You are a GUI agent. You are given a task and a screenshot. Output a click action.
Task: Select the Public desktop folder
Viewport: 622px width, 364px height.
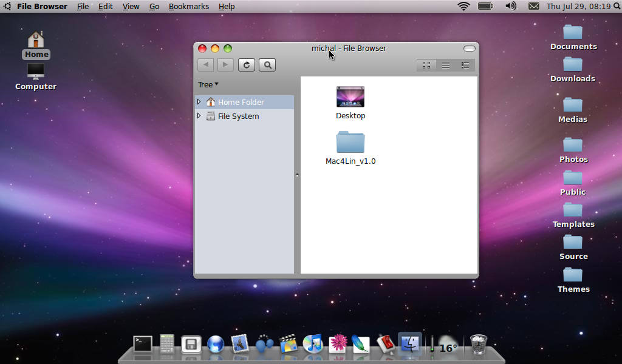[573, 183]
